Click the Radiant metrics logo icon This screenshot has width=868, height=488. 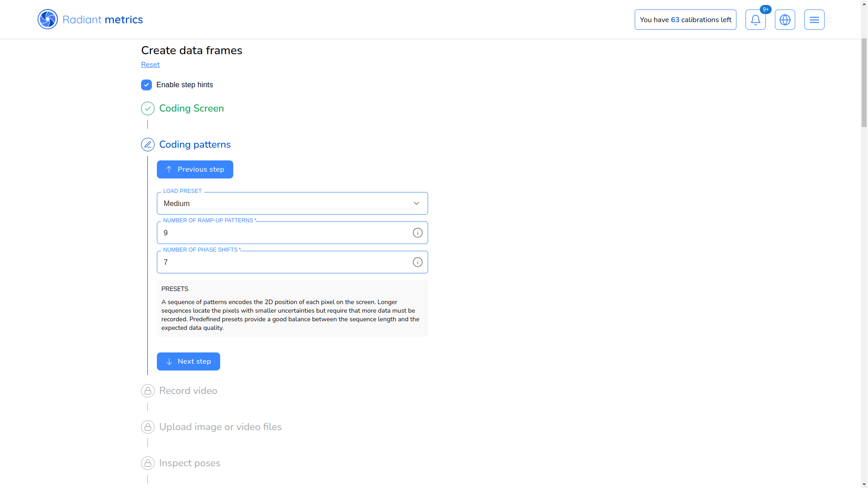(47, 19)
